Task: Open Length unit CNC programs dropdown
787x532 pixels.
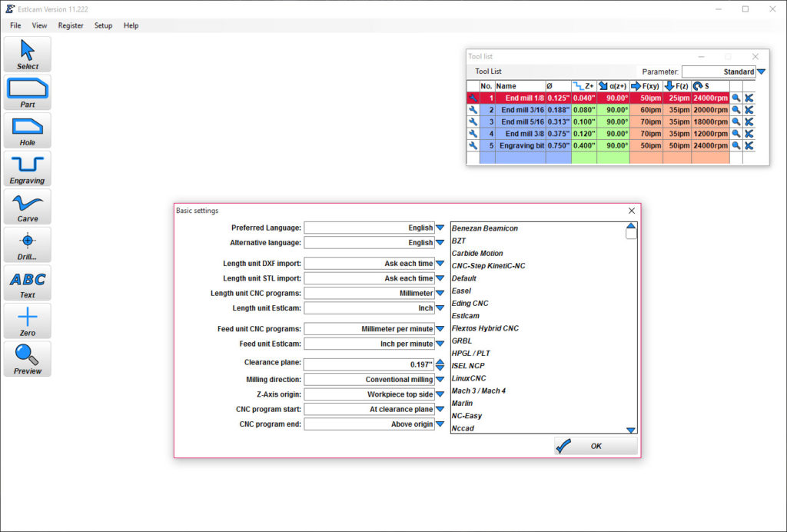Action: (x=440, y=293)
